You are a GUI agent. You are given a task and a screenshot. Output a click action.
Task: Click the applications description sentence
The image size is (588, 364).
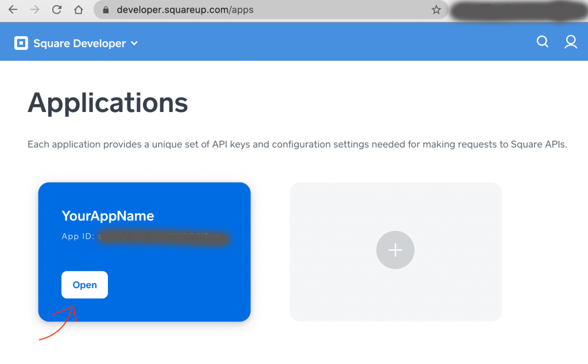tap(297, 144)
